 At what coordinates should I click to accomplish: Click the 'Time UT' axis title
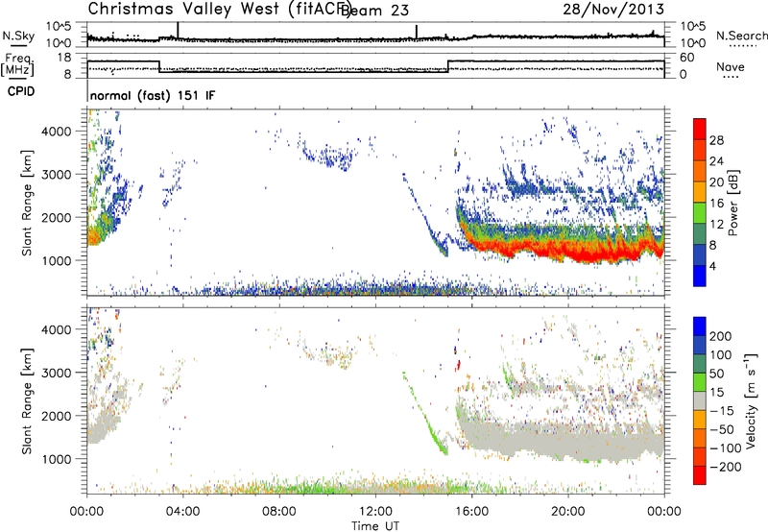click(375, 526)
